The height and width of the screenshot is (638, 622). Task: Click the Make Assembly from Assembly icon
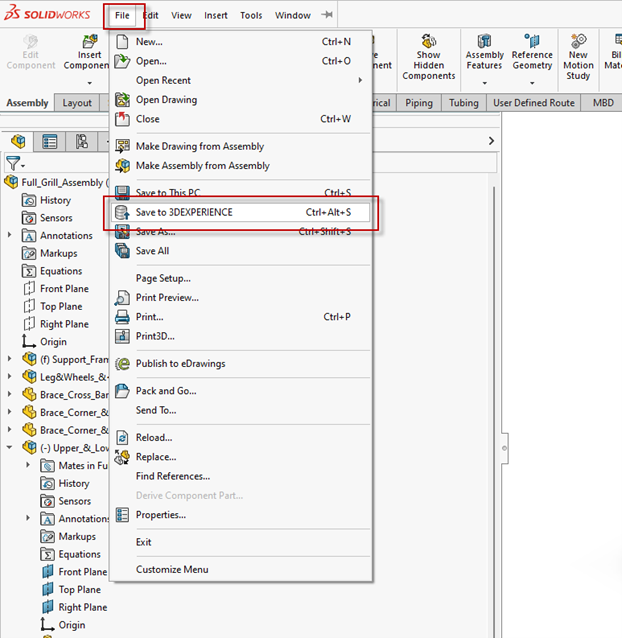122,166
